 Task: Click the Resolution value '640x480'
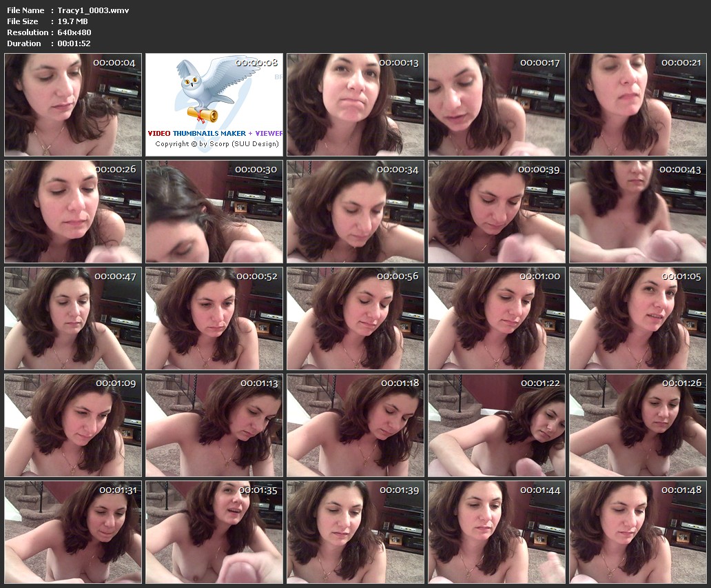click(74, 32)
